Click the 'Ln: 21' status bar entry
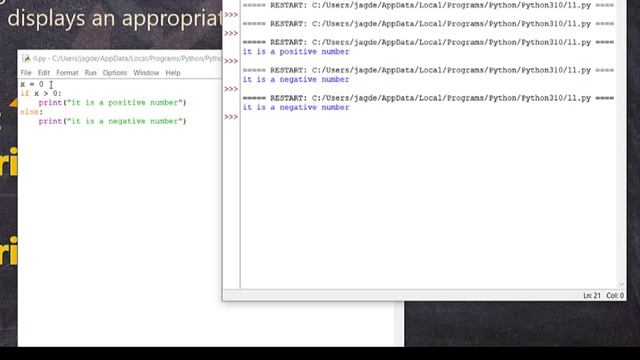Image resolution: width=640 pixels, height=360 pixels. [591, 296]
